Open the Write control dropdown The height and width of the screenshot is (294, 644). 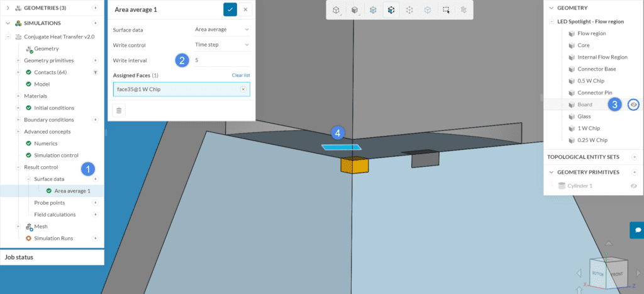(221, 45)
